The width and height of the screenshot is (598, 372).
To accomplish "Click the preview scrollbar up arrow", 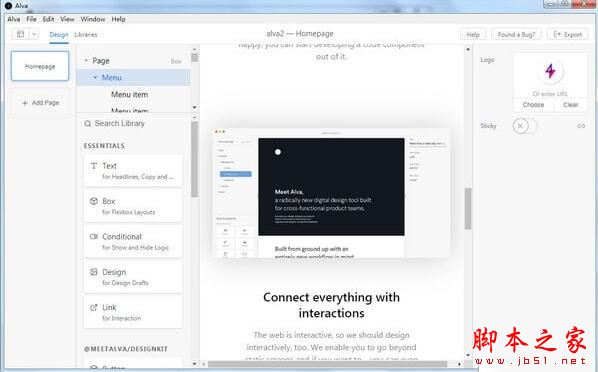I will click(x=468, y=49).
